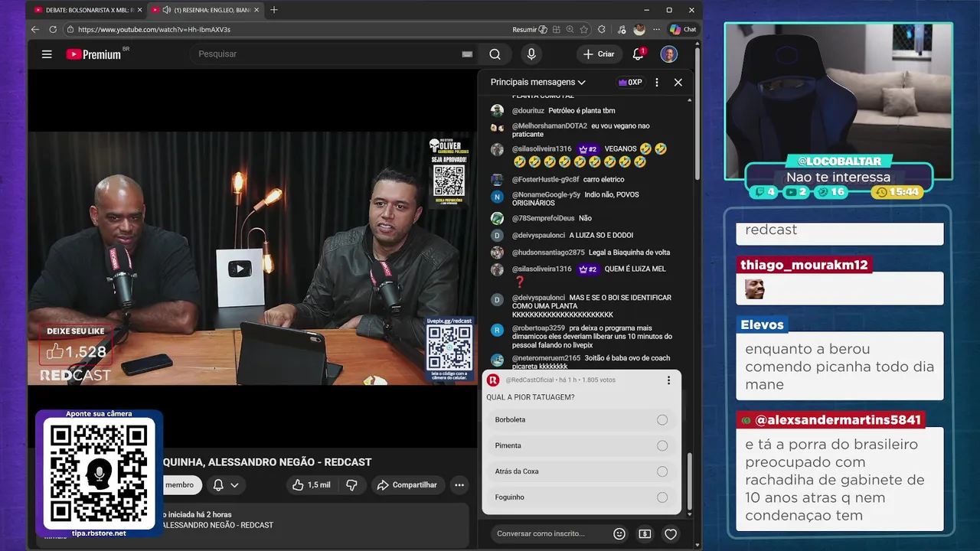Click the membro join button
Image resolution: width=980 pixels, height=551 pixels.
tap(182, 485)
